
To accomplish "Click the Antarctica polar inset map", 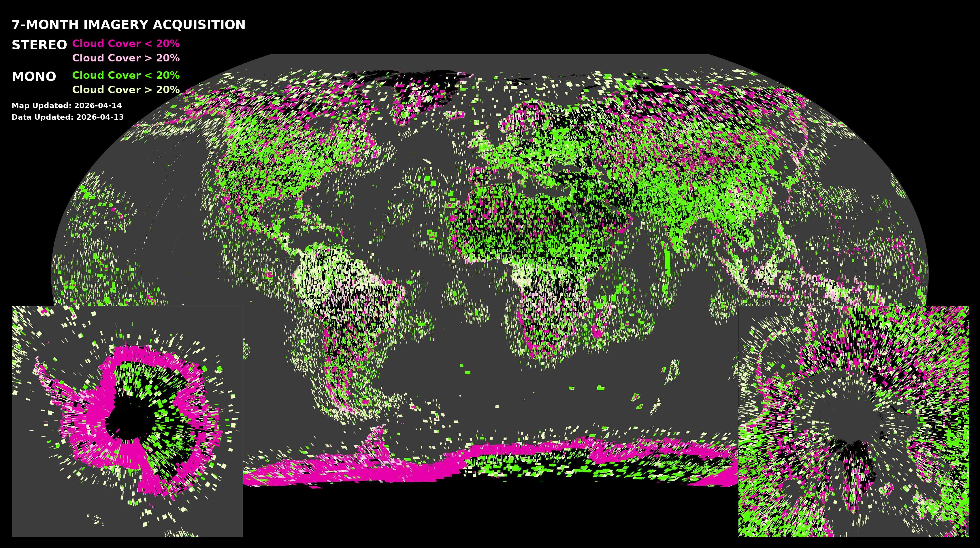I will tap(127, 421).
